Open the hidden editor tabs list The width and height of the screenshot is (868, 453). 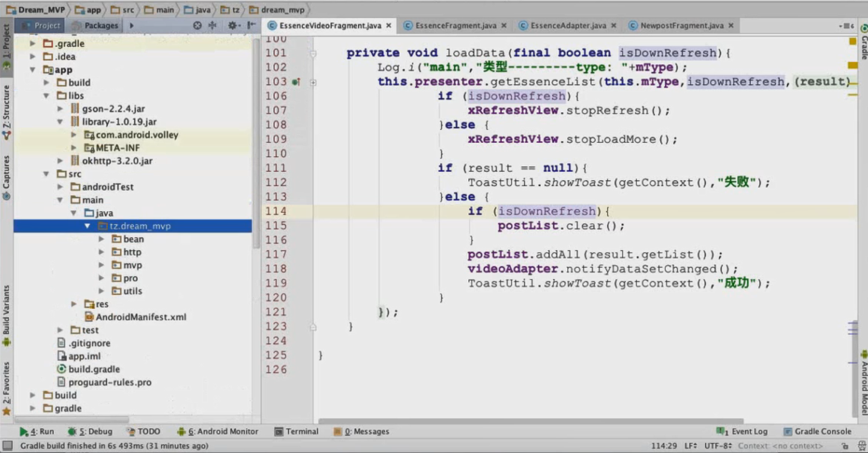[846, 26]
